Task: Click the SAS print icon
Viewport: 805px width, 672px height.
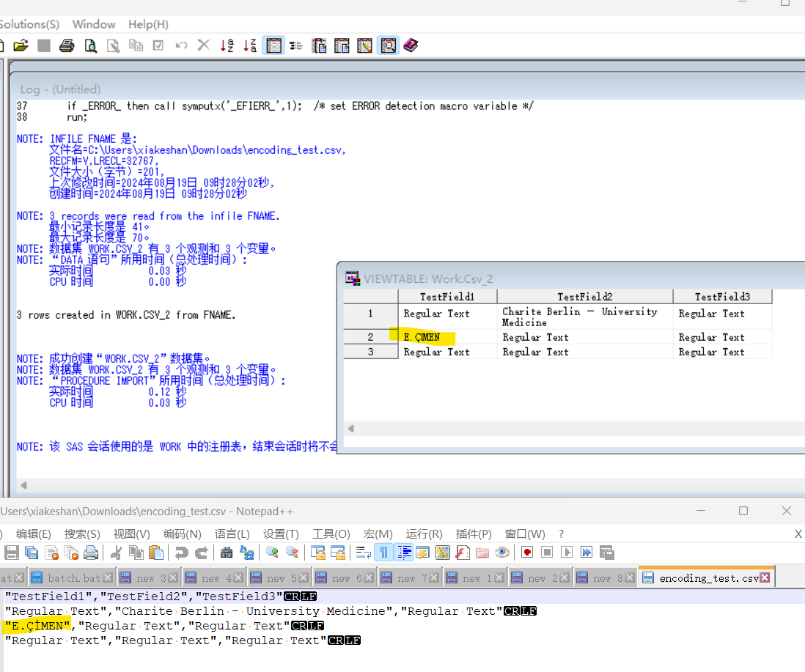Action: coord(67,45)
